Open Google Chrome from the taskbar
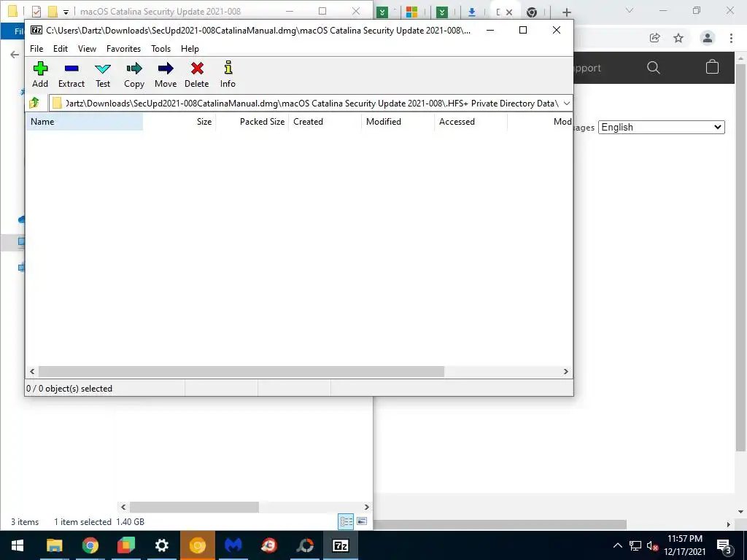Viewport: 747px width, 560px height. tap(90, 545)
